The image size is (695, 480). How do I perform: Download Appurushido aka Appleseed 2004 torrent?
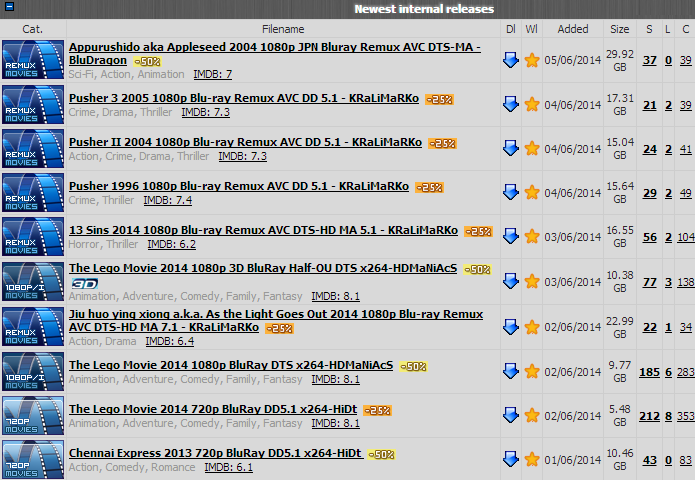[511, 60]
